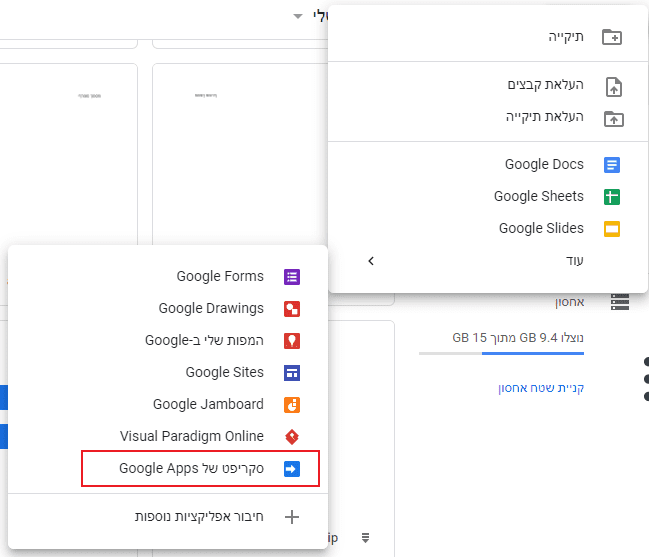Click the storage (אחסון) stack icon
Screen dimensions: 649x557
coord(620,302)
